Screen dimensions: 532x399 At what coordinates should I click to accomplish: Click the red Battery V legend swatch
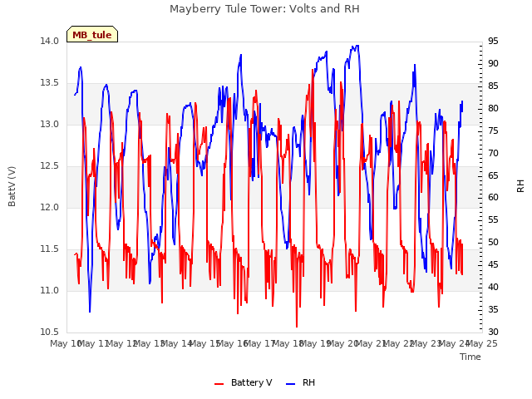219,383
